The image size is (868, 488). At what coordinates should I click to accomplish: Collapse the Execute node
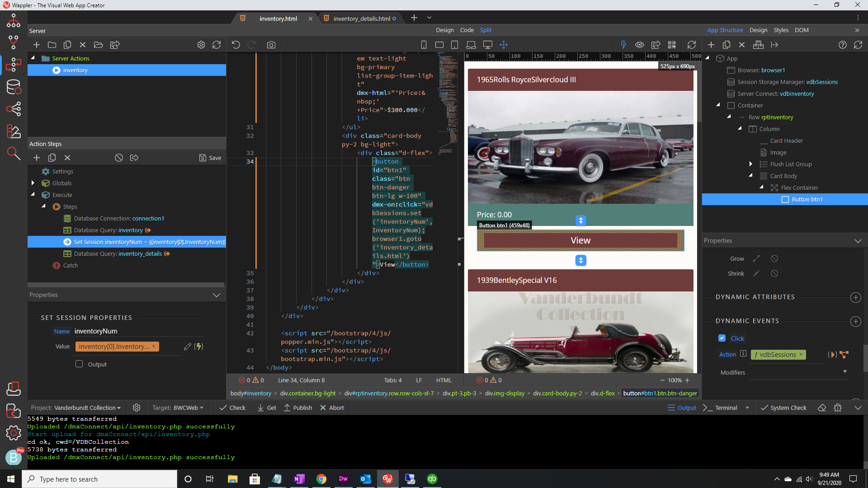click(x=33, y=195)
